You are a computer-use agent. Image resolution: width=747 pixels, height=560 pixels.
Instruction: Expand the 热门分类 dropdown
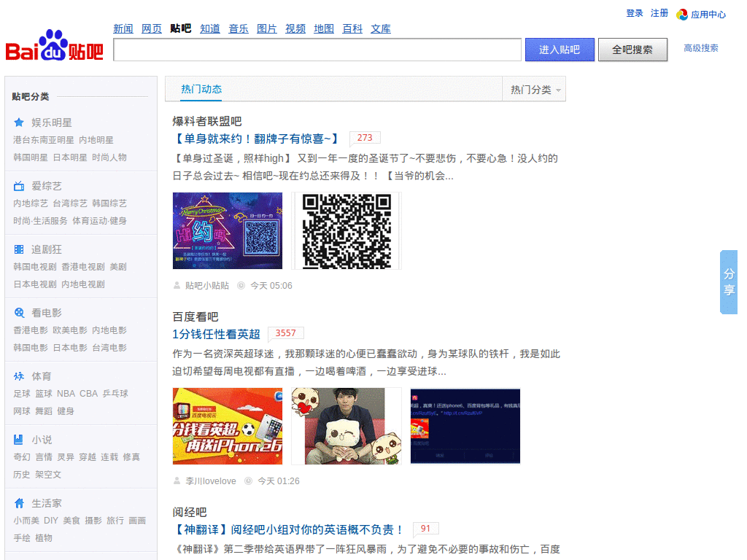coord(534,89)
